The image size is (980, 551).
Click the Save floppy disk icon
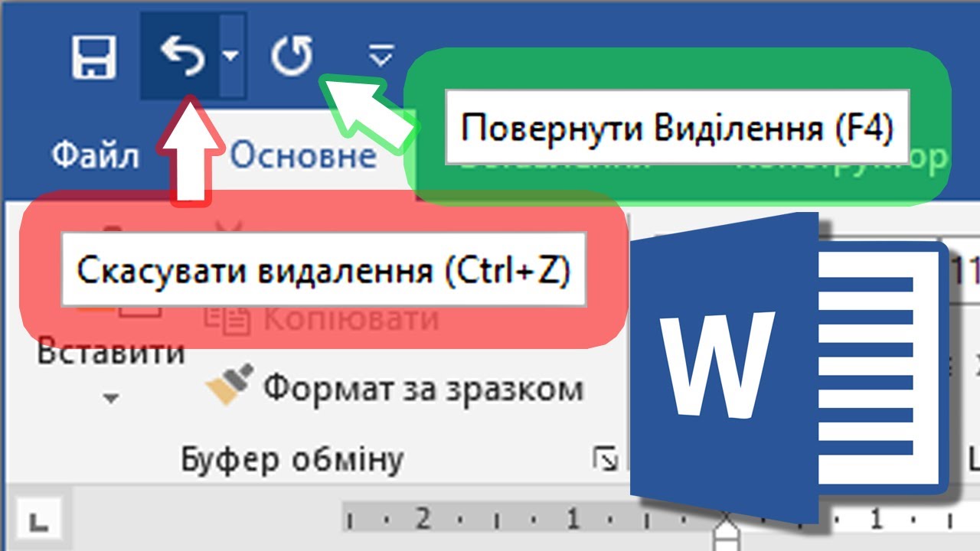click(93, 57)
